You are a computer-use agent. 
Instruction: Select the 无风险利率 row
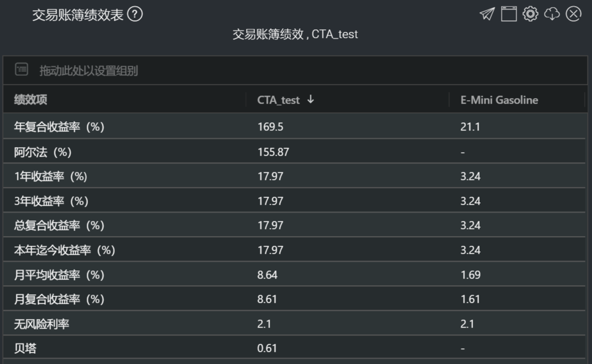coord(294,324)
